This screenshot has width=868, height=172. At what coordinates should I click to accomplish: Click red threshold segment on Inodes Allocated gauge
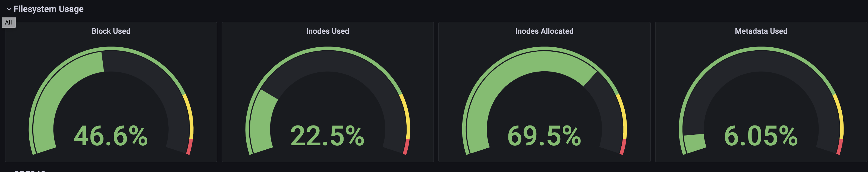click(x=623, y=147)
